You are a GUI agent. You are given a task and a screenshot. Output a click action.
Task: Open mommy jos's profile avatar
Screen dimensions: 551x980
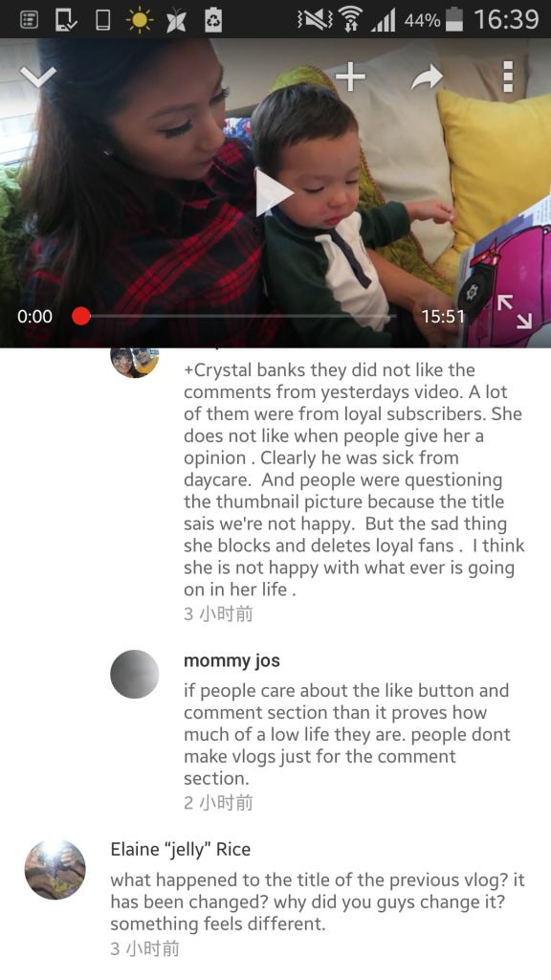tap(134, 674)
